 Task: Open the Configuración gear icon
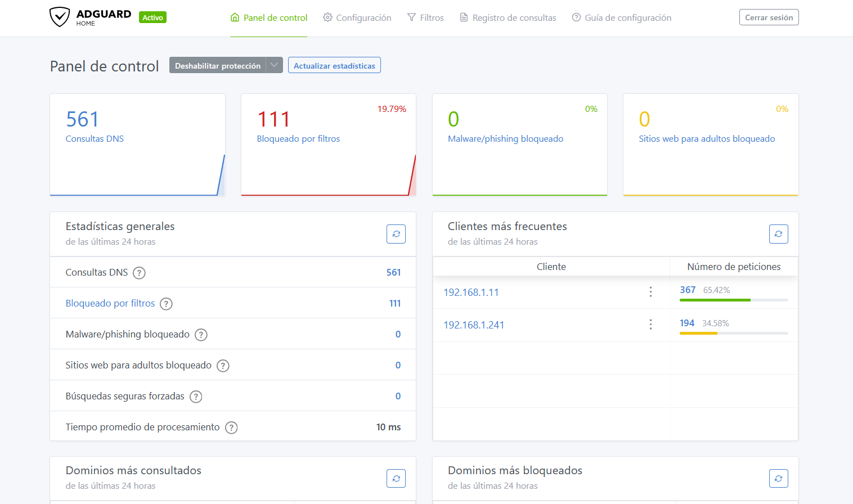(x=327, y=17)
